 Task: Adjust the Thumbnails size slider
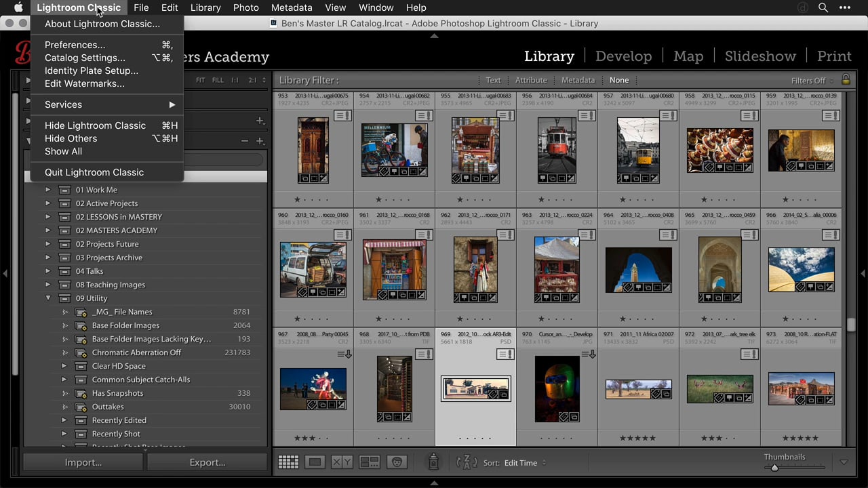[x=774, y=468]
